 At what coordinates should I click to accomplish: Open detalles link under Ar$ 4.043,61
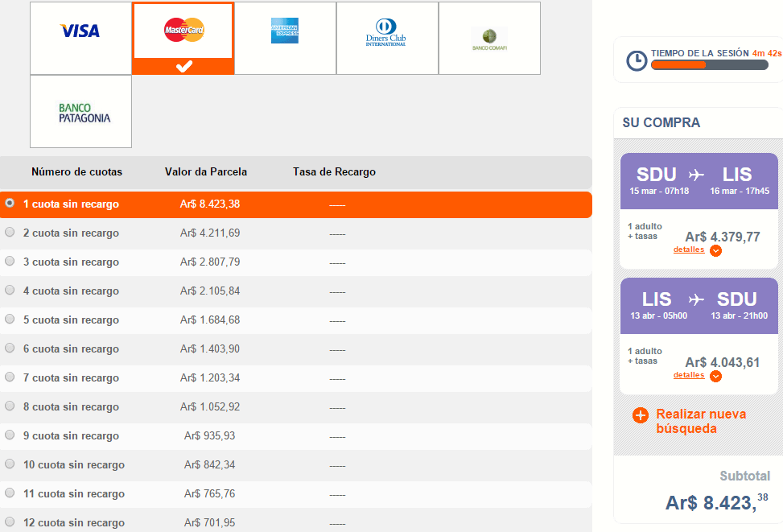[689, 375]
